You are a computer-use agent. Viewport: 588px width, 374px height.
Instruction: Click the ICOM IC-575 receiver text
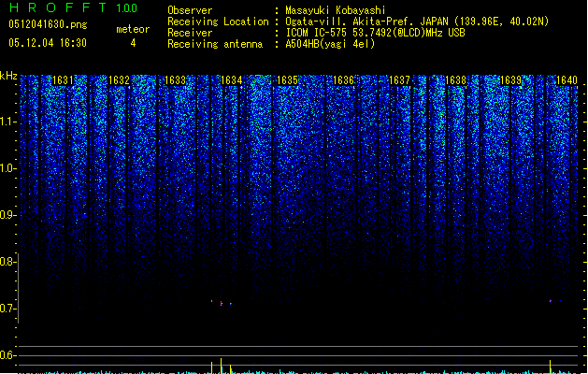[375, 33]
